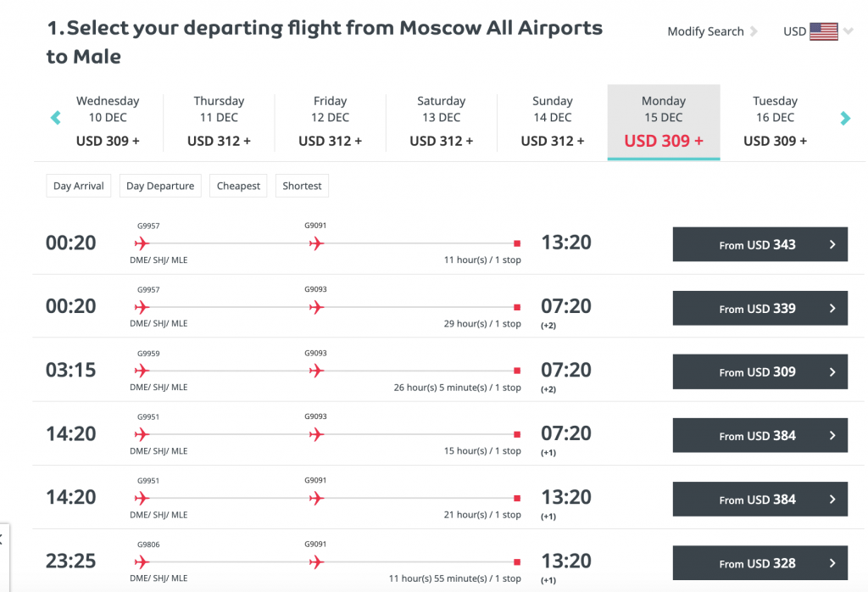Toggle the Cheapest filter

pyautogui.click(x=238, y=186)
